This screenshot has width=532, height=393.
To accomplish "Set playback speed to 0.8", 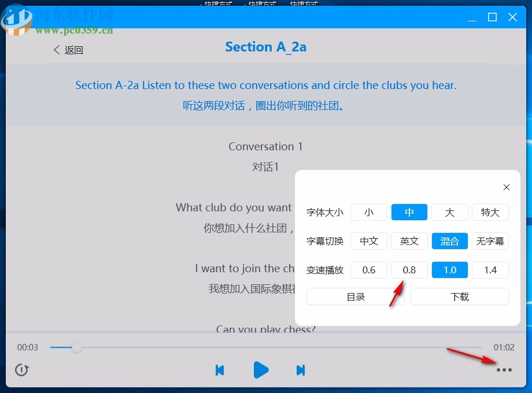I will [409, 270].
